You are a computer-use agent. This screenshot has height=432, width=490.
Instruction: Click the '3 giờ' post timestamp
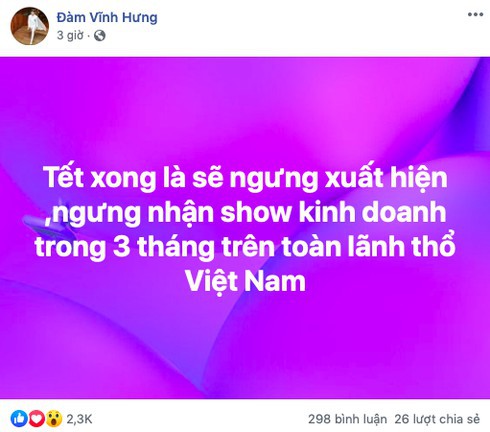click(70, 35)
